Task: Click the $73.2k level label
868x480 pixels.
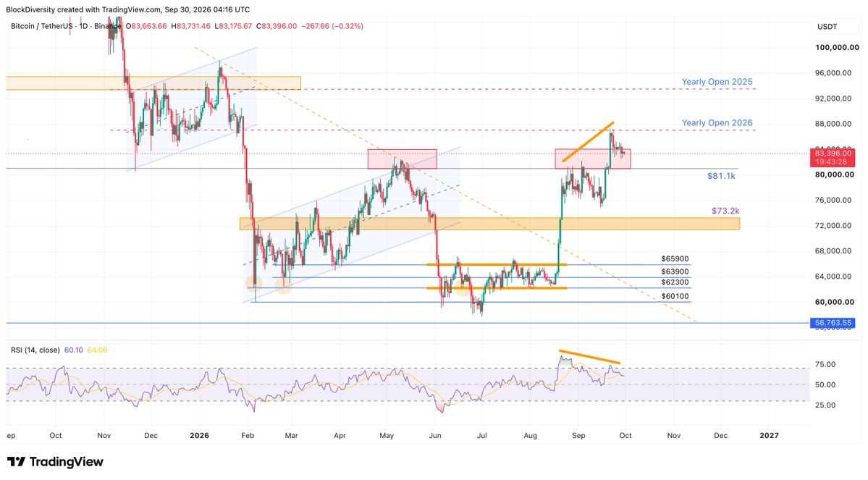Action: tap(725, 211)
